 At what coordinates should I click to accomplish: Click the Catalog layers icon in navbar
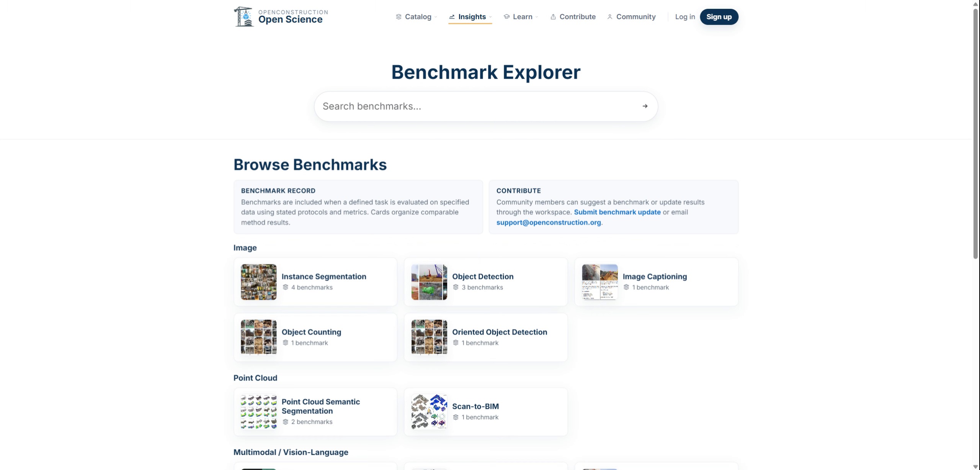(x=399, y=17)
